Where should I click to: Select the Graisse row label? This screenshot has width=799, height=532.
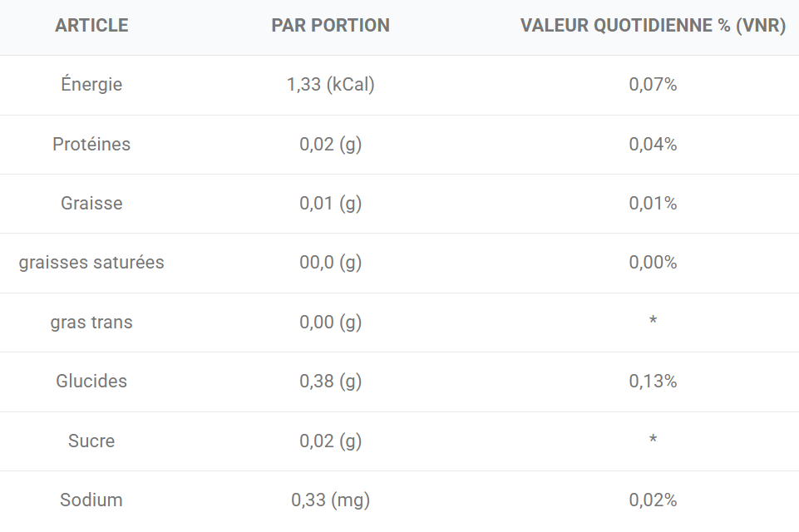pos(91,204)
